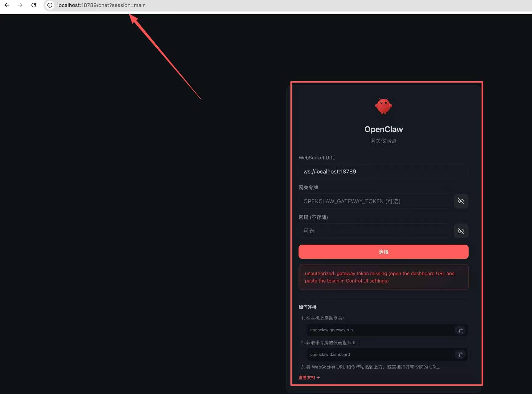Click the unauthorized gateway token missing error message
This screenshot has width=532, height=394.
(x=384, y=277)
